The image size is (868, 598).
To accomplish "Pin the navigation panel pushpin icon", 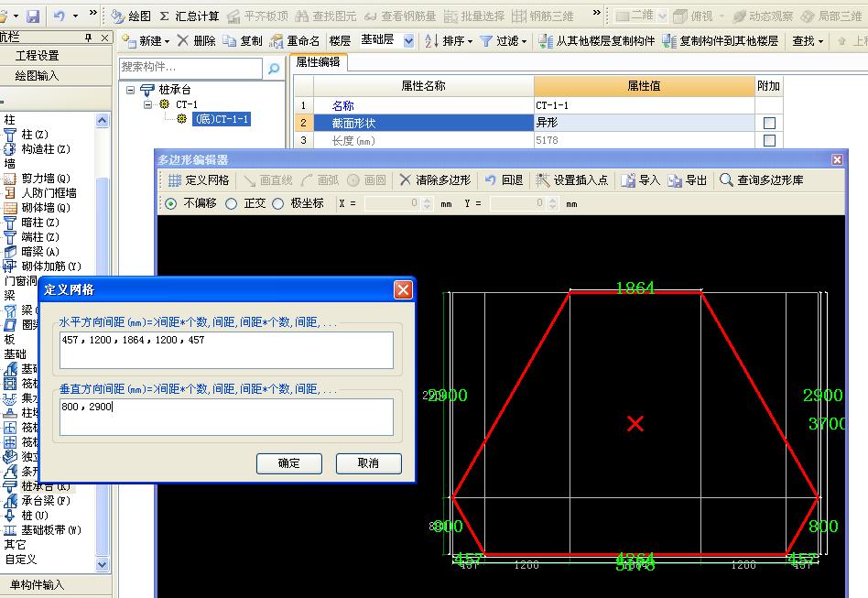I will (x=89, y=38).
